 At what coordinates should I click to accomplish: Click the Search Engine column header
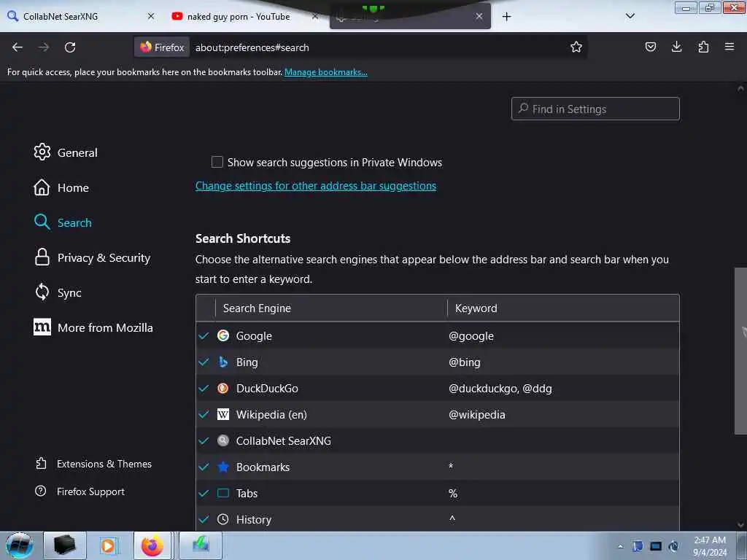click(x=331, y=308)
